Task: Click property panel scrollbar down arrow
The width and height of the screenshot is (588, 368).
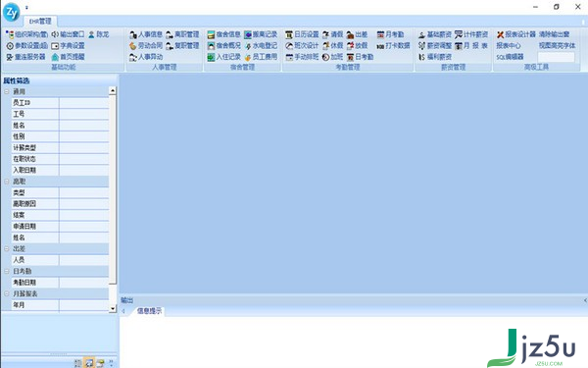Action: point(113,309)
